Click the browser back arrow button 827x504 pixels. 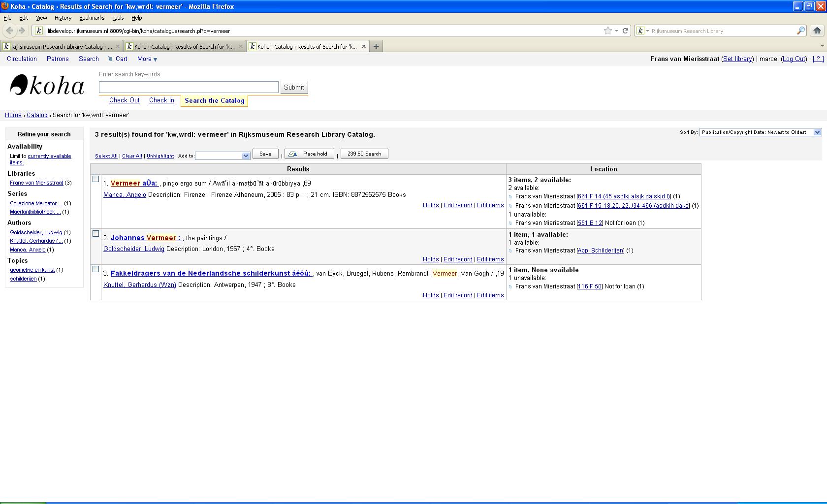[10, 31]
